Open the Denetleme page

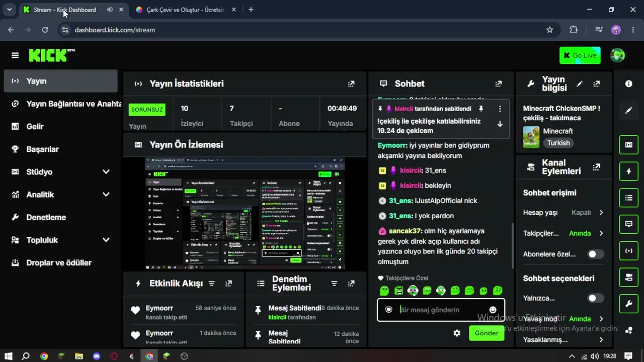tap(60, 217)
